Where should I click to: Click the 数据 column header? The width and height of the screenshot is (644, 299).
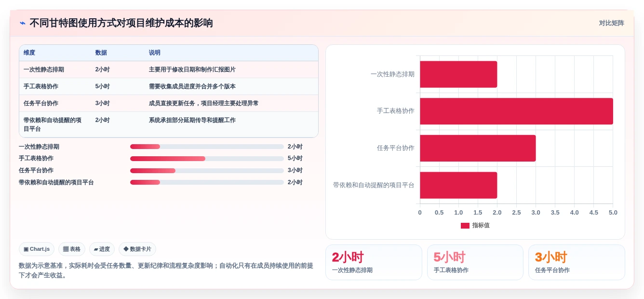tap(101, 53)
